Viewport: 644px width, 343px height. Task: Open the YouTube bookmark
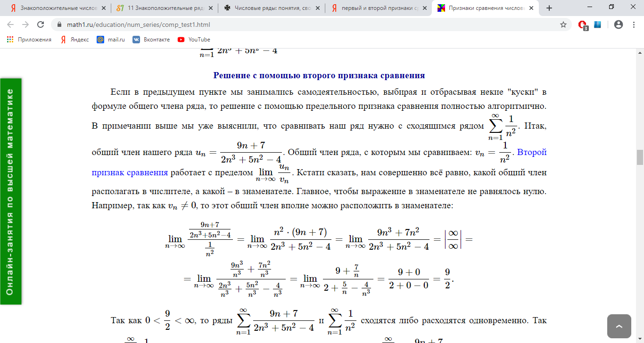(x=194, y=40)
